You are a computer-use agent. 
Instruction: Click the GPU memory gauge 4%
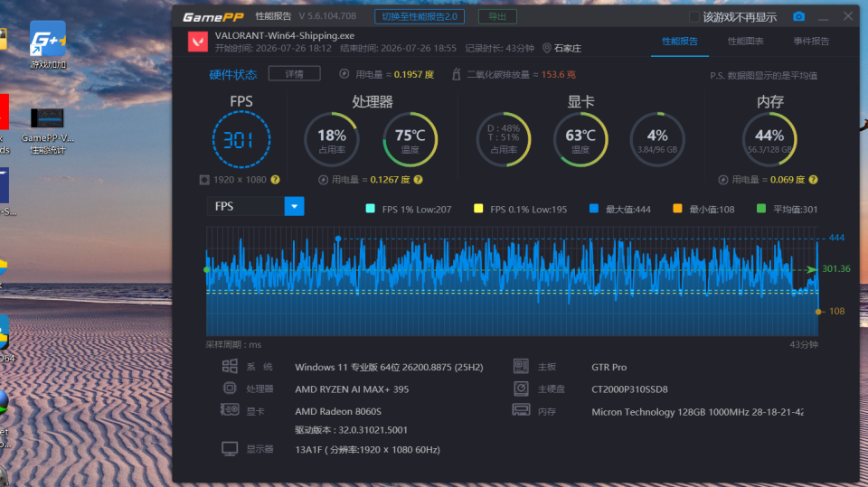(x=657, y=139)
